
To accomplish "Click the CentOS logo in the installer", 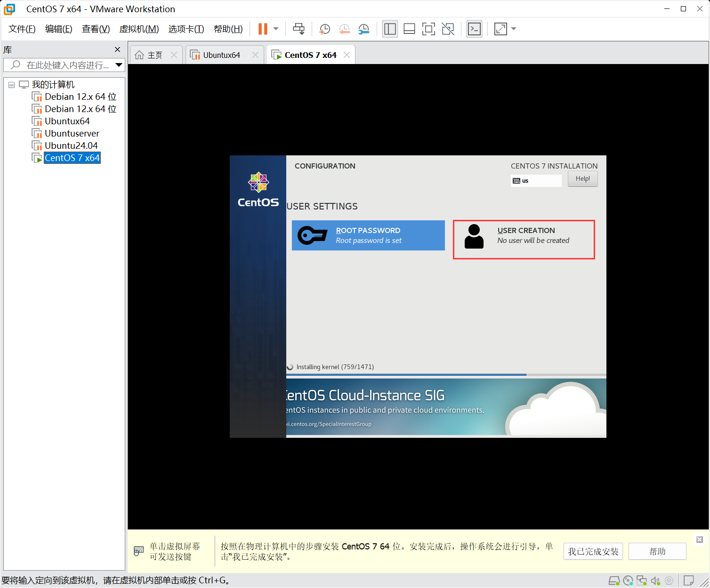I will [258, 190].
